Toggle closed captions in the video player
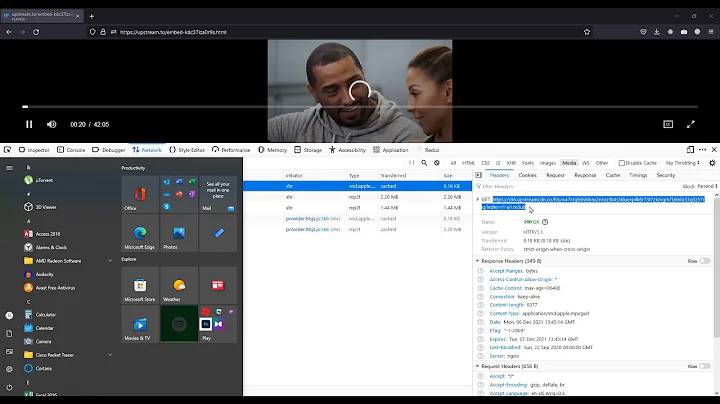This screenshot has width=720, height=404. click(668, 124)
